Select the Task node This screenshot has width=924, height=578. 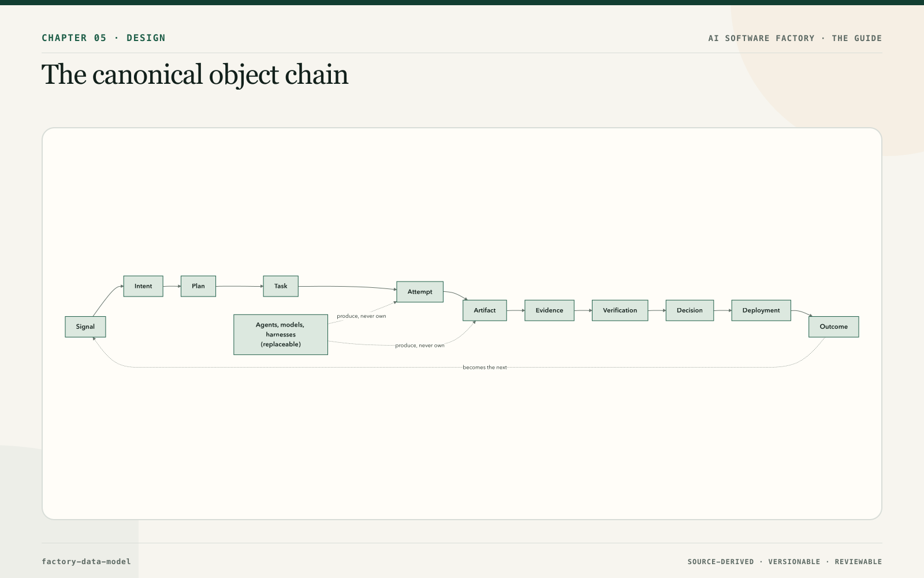(x=281, y=286)
